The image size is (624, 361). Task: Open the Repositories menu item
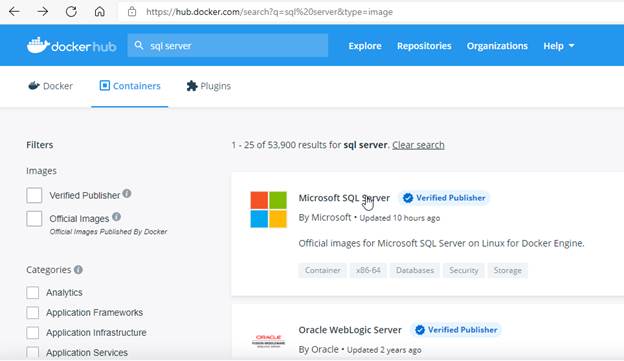424,46
